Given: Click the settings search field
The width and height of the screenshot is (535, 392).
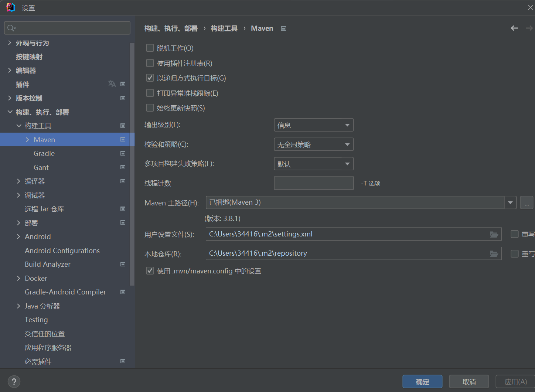Looking at the screenshot, I should pos(67,28).
